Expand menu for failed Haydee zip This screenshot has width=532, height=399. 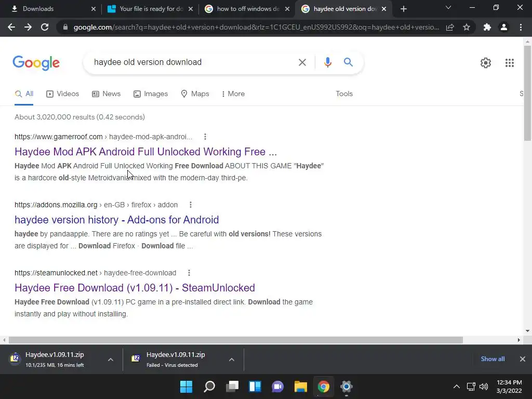pos(232,360)
